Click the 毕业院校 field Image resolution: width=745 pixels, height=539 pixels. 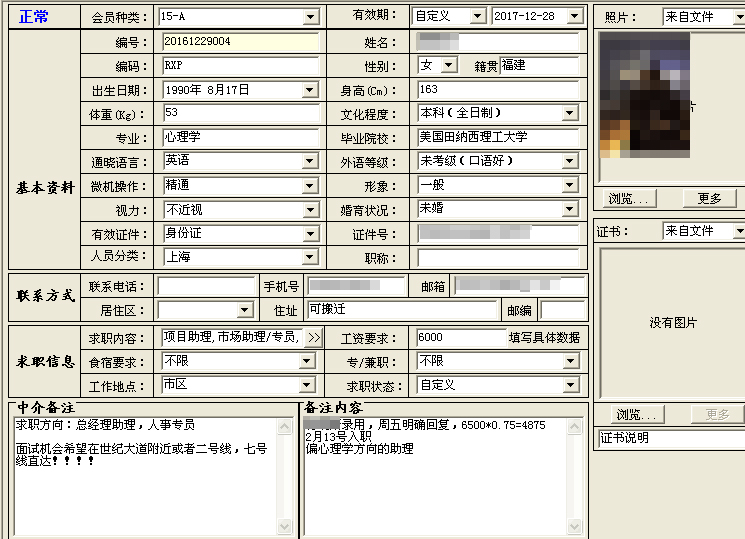(x=498, y=138)
